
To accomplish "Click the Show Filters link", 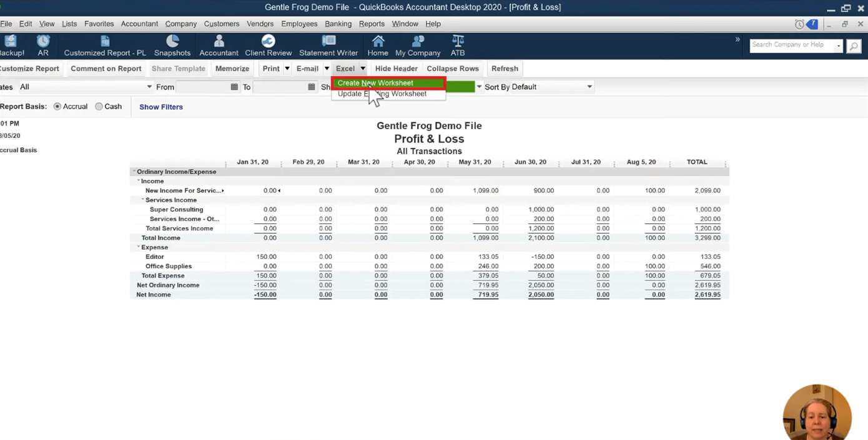I will (161, 107).
